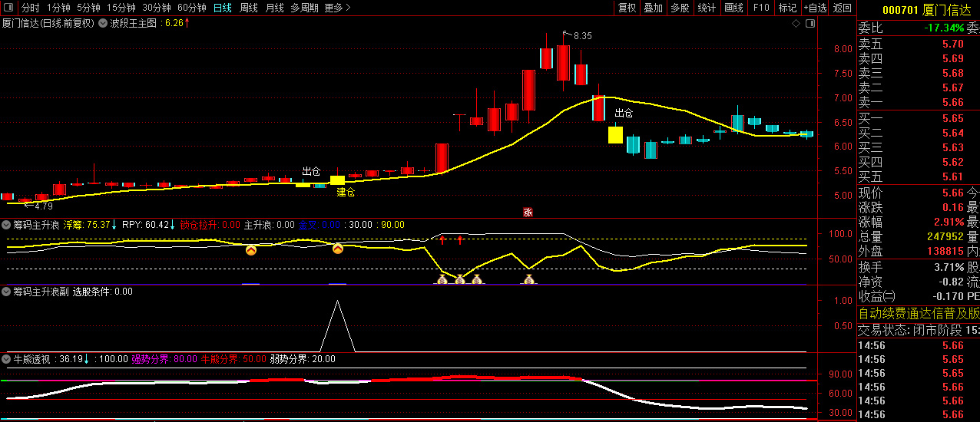Open the F10 company info
The height and width of the screenshot is (422, 980).
(761, 8)
